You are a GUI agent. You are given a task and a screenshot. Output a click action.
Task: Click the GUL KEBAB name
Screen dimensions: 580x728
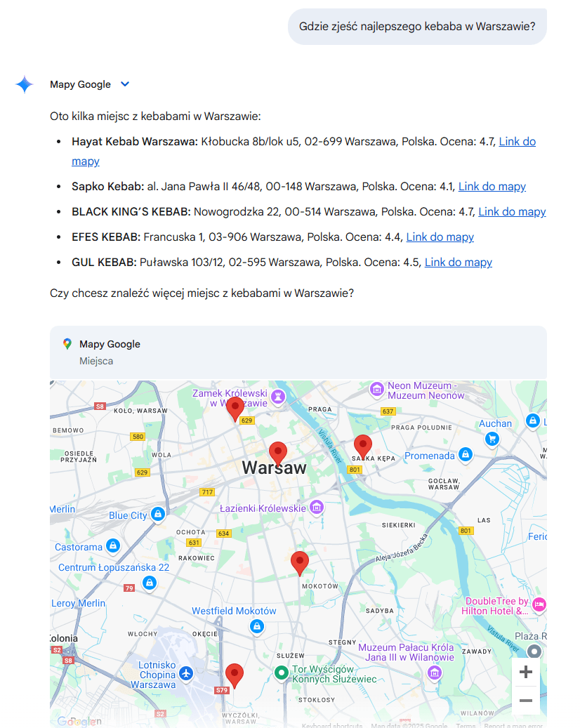pos(104,263)
